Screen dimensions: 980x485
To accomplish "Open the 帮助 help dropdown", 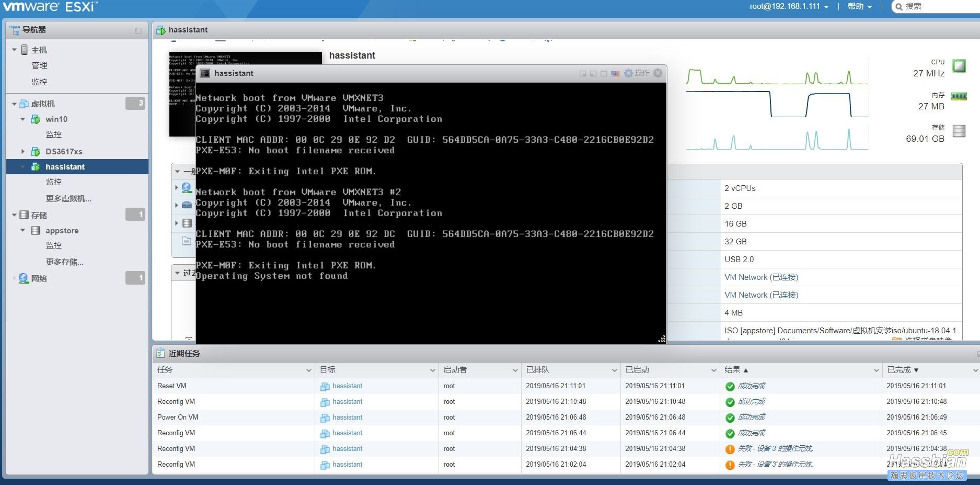I will tap(860, 6).
